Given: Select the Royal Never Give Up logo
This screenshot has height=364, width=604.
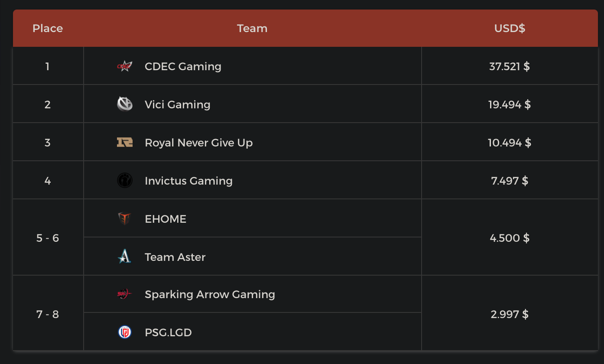Looking at the screenshot, I should 125,143.
